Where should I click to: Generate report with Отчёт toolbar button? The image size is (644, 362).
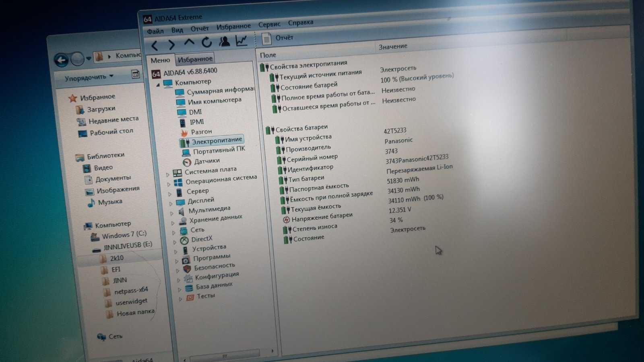(x=278, y=38)
